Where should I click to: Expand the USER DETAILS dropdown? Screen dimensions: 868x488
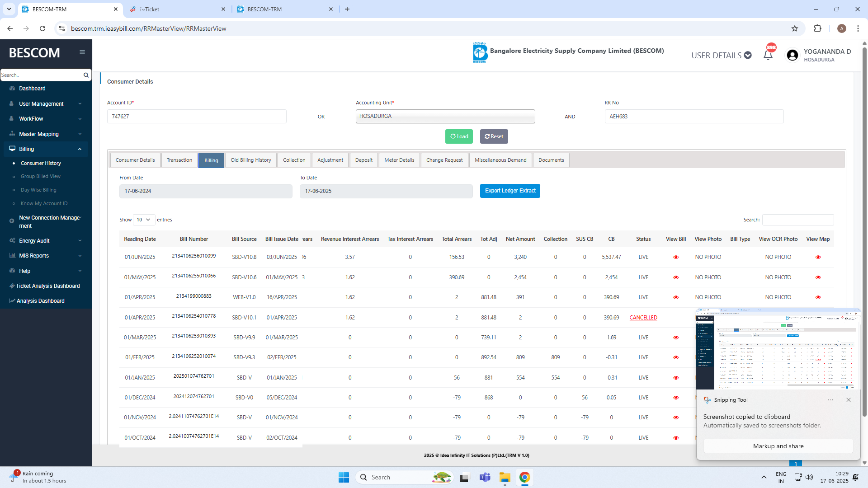(x=721, y=55)
